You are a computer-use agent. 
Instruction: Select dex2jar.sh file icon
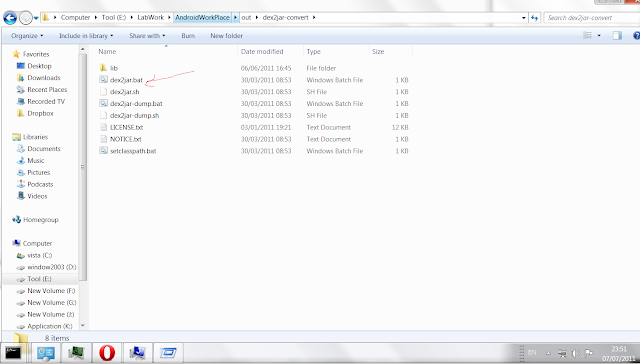(103, 91)
